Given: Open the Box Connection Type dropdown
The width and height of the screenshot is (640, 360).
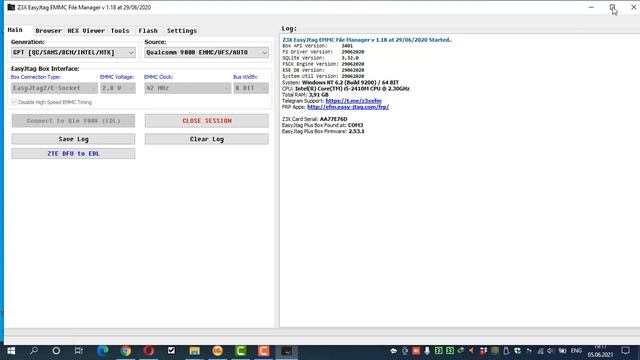Looking at the screenshot, I should click(54, 88).
